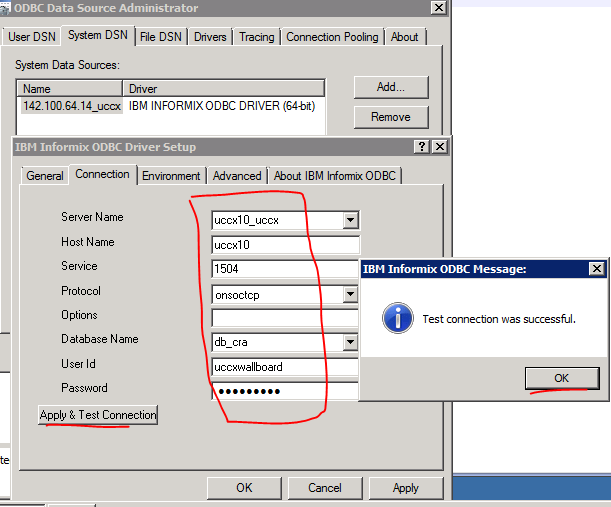The height and width of the screenshot is (507, 611).
Task: Expand the Server Name dropdown
Action: pyautogui.click(x=350, y=220)
